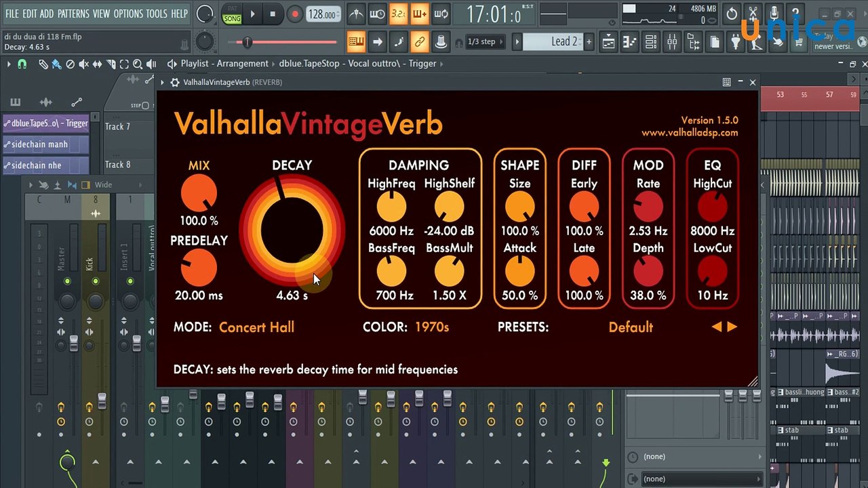Go to the next preset arrow
Screen dimensions: 868x488
(732, 327)
